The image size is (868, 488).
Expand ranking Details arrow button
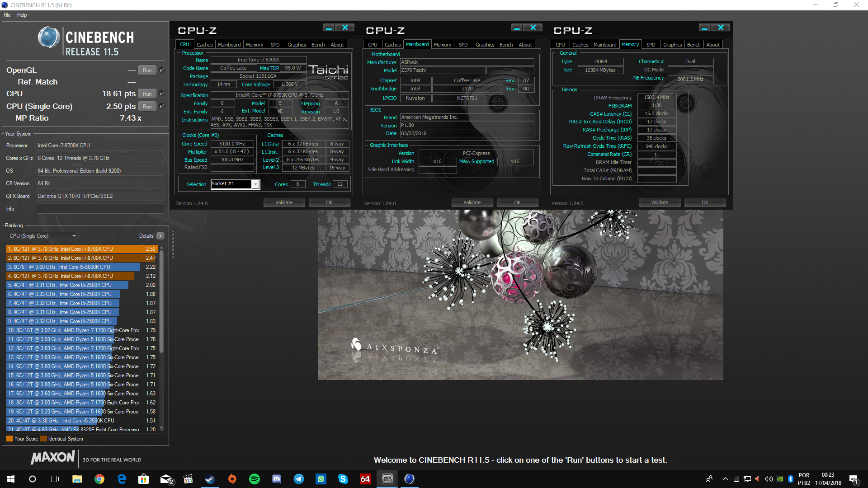[160, 236]
